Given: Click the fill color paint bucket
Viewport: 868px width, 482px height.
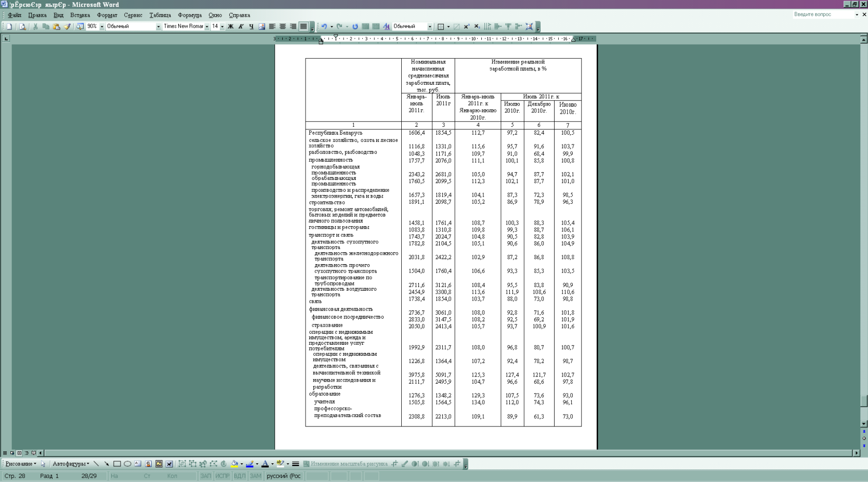Looking at the screenshot, I should [x=234, y=464].
